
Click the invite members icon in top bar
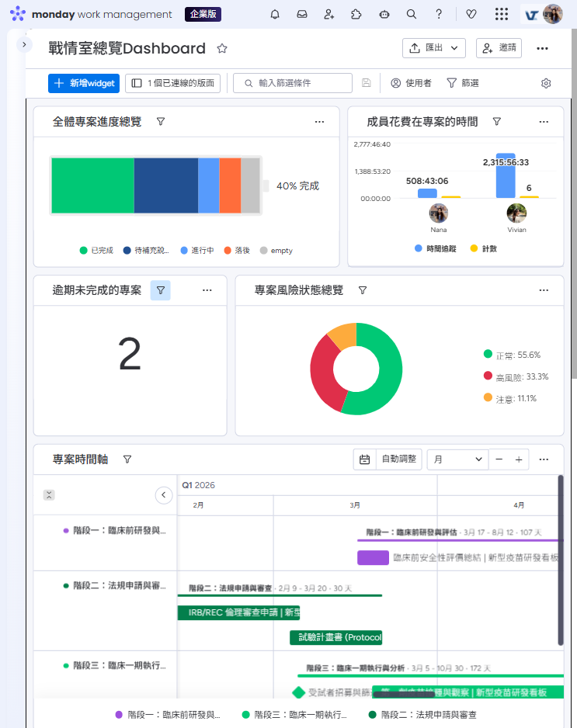click(x=329, y=15)
